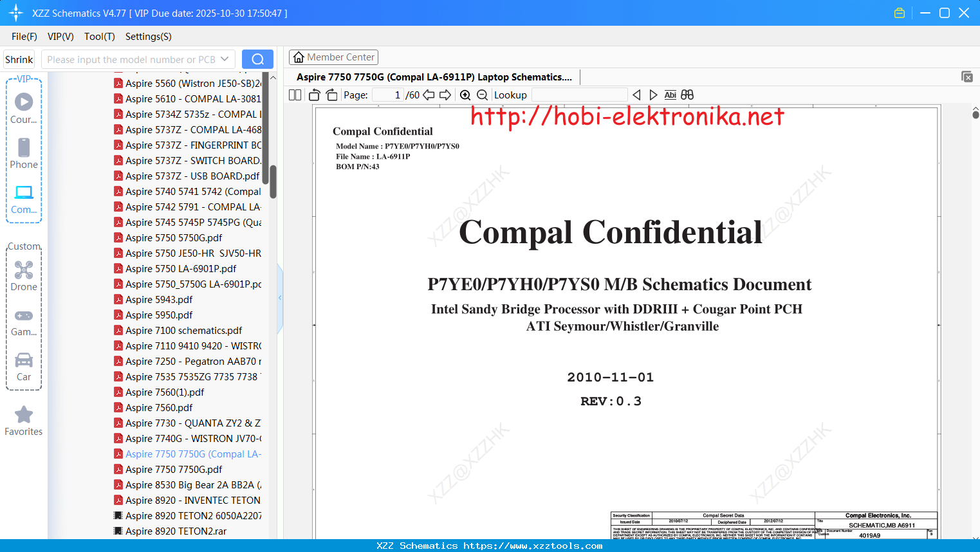Image resolution: width=980 pixels, height=552 pixels.
Task: Open the Settings(S) menu
Action: point(149,37)
